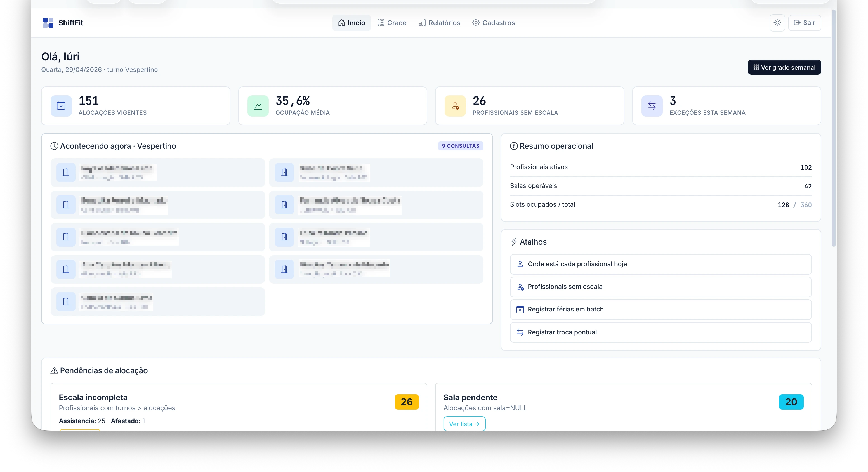Viewport: 868px width, 472px height.
Task: Click the door icon of first consulta card
Action: [x=66, y=173]
